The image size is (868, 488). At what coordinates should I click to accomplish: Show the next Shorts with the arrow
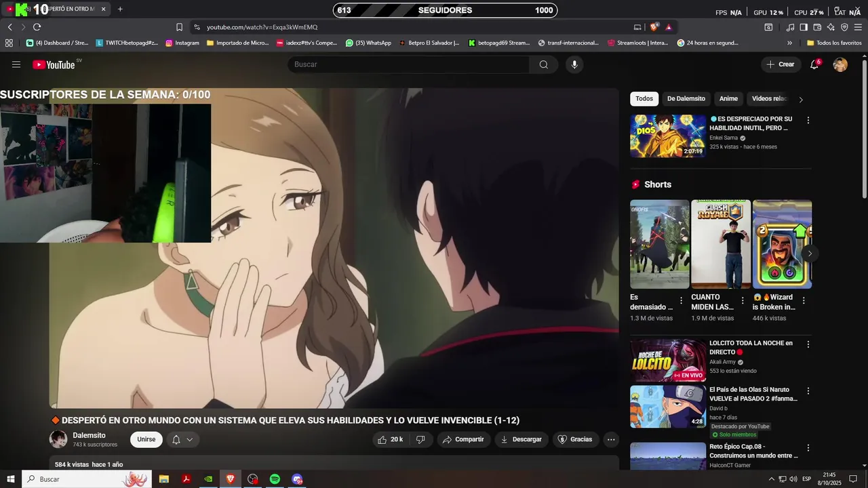[x=810, y=253]
